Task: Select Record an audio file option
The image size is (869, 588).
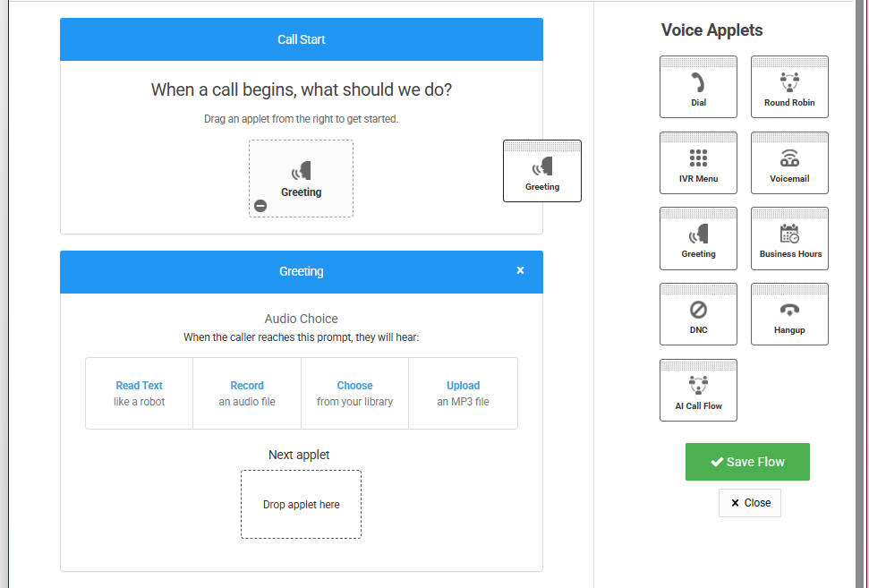Action: 247,393
